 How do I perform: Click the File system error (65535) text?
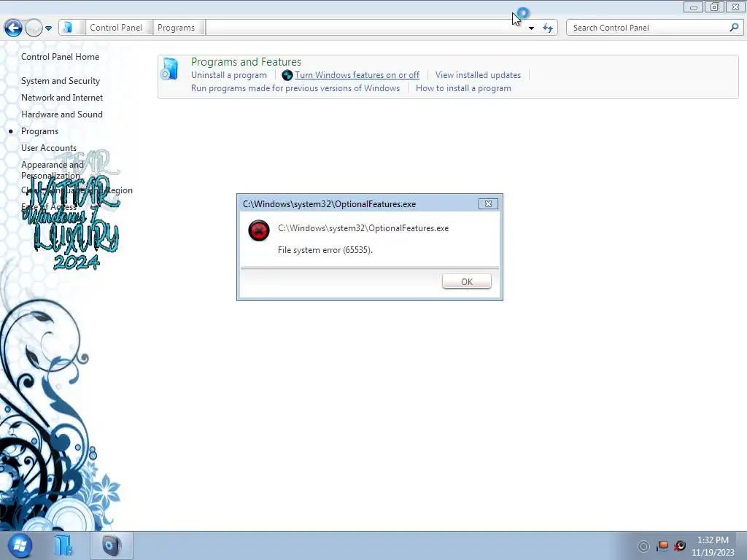pos(325,250)
